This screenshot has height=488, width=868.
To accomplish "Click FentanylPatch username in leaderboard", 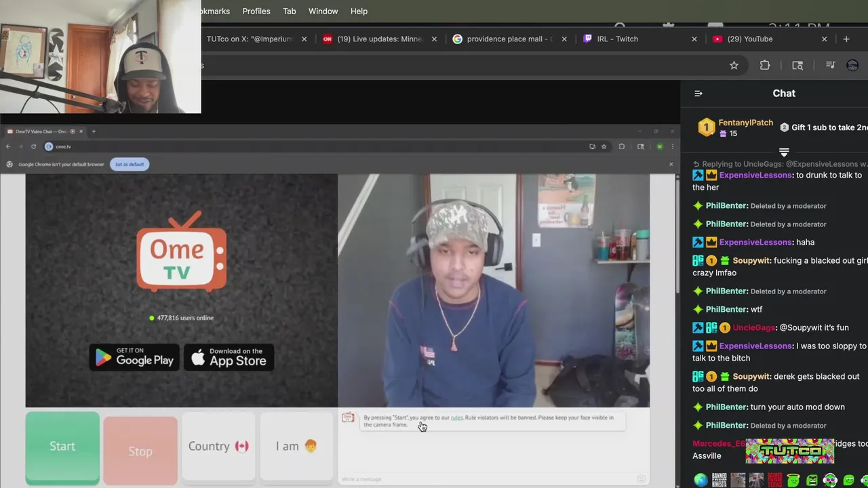I will click(x=745, y=123).
